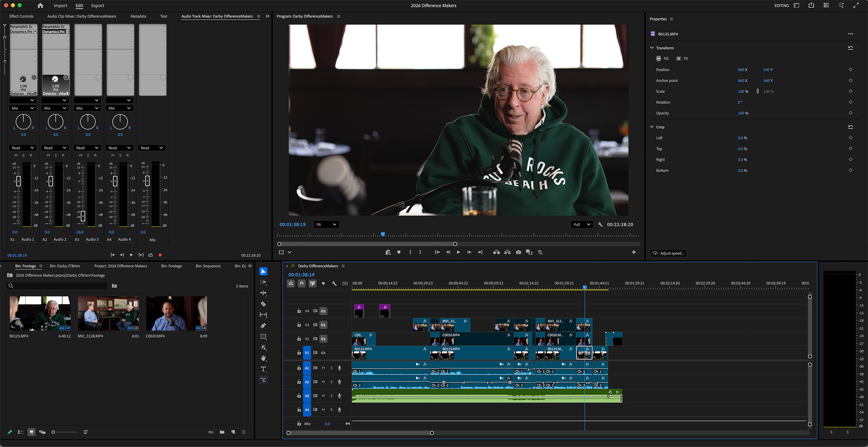
Task: Select the C0020.MP4 thumbnail in the bin
Action: [176, 313]
